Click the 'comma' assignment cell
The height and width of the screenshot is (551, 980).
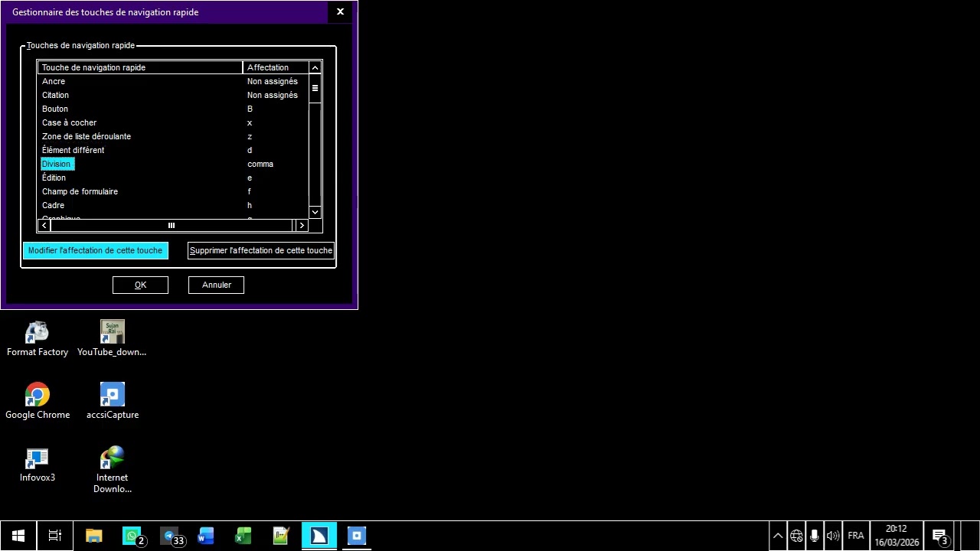click(x=260, y=164)
